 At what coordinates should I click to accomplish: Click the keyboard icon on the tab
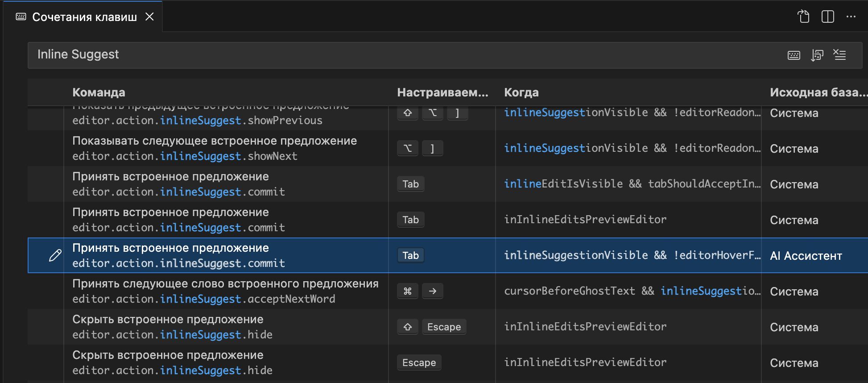(x=21, y=17)
